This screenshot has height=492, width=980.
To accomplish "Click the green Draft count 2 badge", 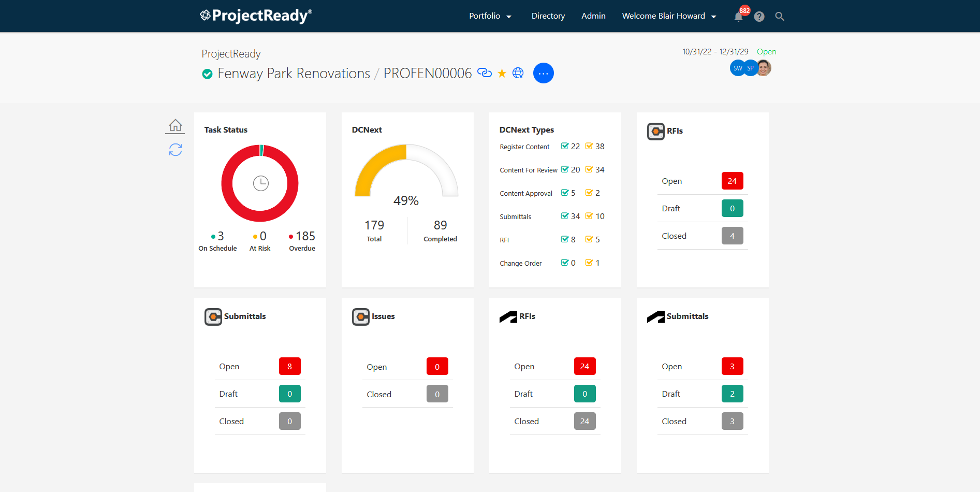I will 733,394.
